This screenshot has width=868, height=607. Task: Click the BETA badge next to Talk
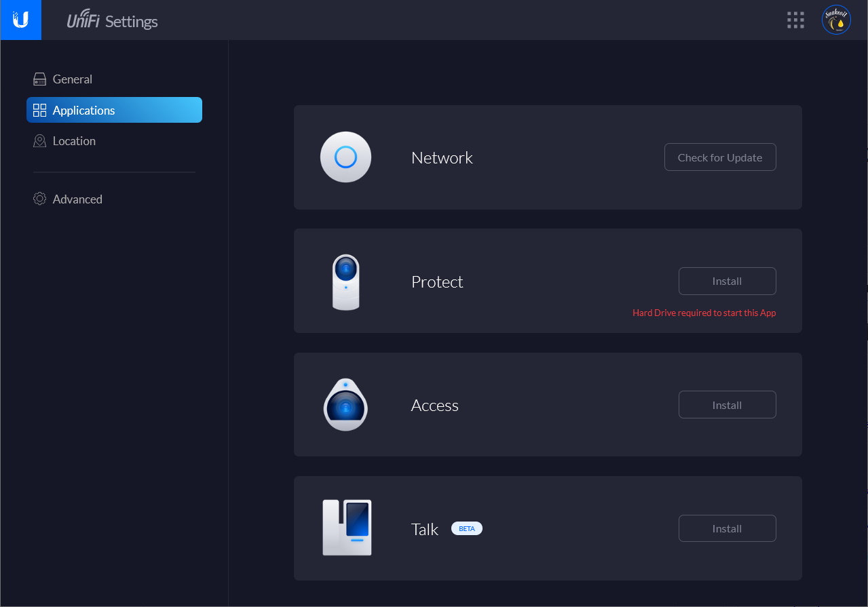click(x=467, y=528)
